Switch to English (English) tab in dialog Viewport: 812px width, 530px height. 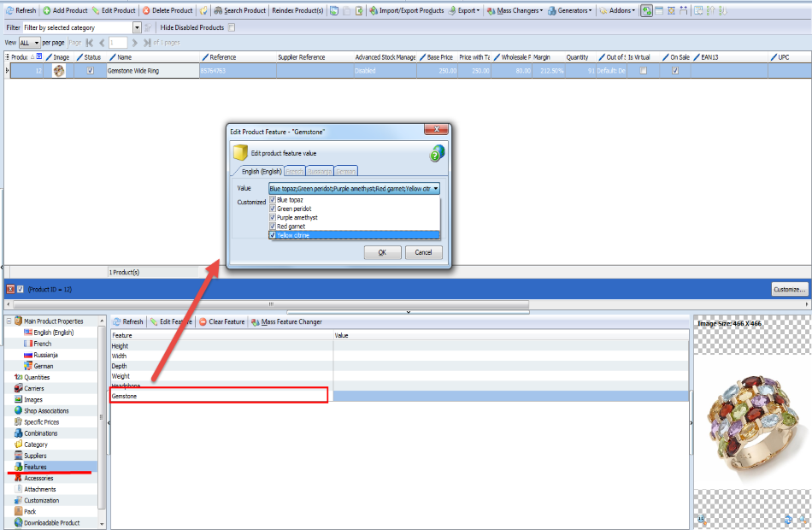pyautogui.click(x=262, y=172)
